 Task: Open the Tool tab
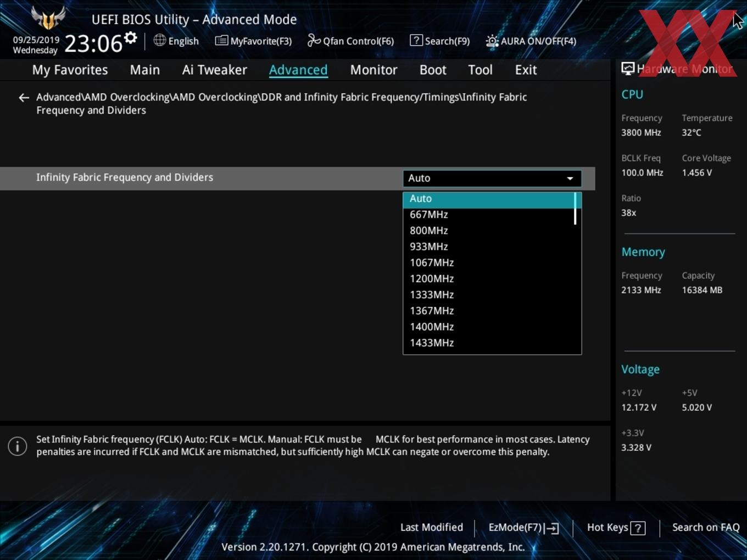480,70
